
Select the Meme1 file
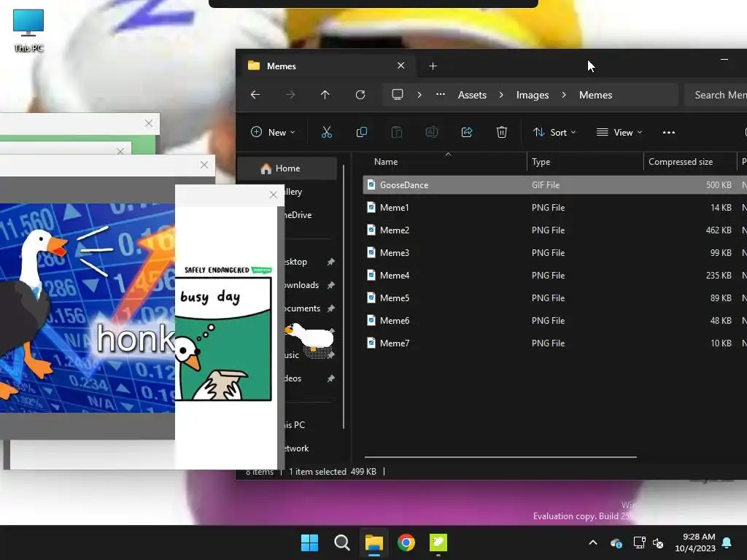click(x=554, y=208)
